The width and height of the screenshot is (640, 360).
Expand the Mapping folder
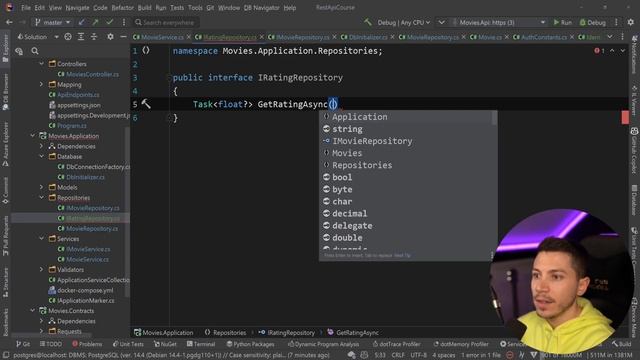(x=42, y=84)
